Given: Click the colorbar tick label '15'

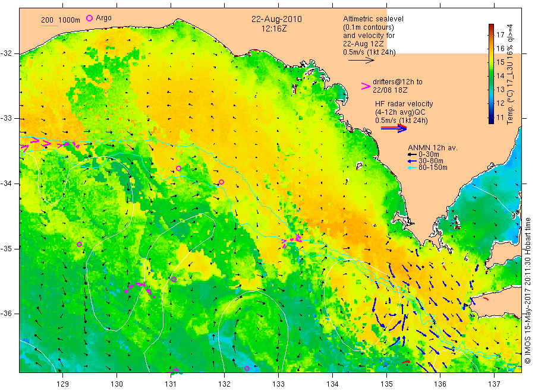Looking at the screenshot, I should (500, 62).
